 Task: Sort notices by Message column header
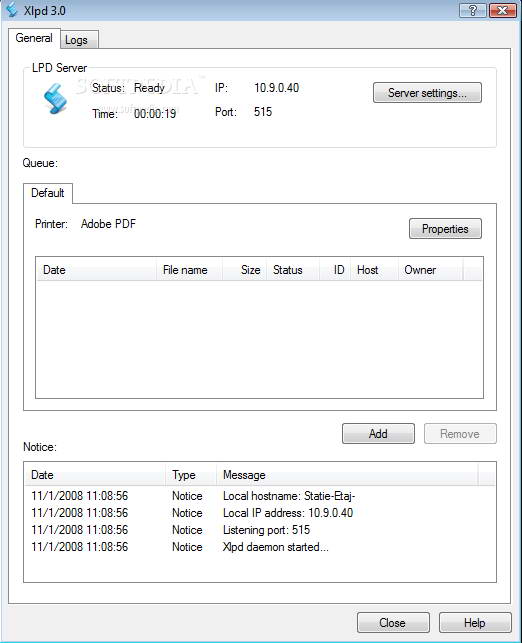click(347, 475)
